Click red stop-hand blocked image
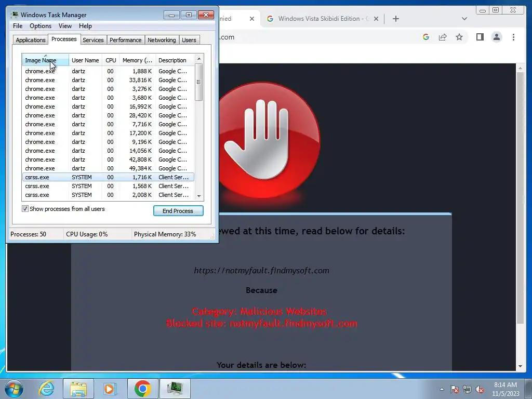 coord(269,140)
